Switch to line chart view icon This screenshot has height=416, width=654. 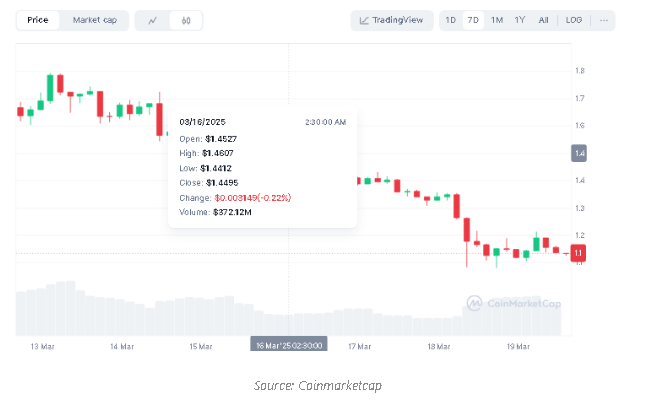click(153, 20)
